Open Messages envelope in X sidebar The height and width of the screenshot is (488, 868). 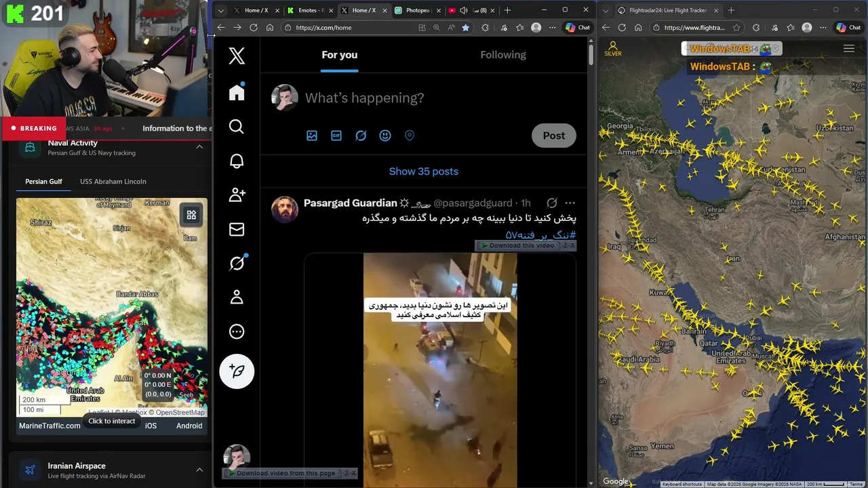(x=237, y=230)
